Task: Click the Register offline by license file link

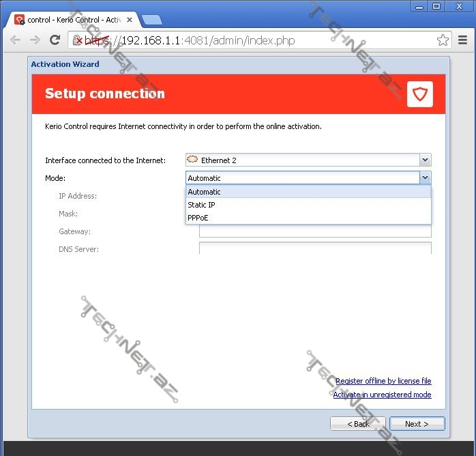Action: tap(383, 381)
